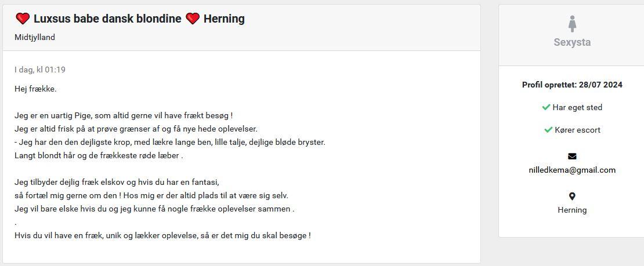Click the Har eget sted label
Screen dimensions: 644x266
coord(577,108)
